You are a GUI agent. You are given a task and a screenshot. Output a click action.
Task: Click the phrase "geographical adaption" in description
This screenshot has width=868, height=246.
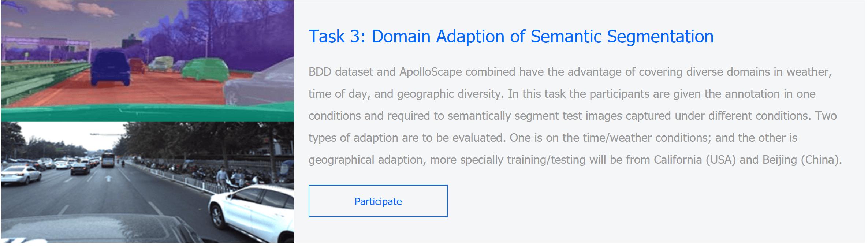click(365, 160)
